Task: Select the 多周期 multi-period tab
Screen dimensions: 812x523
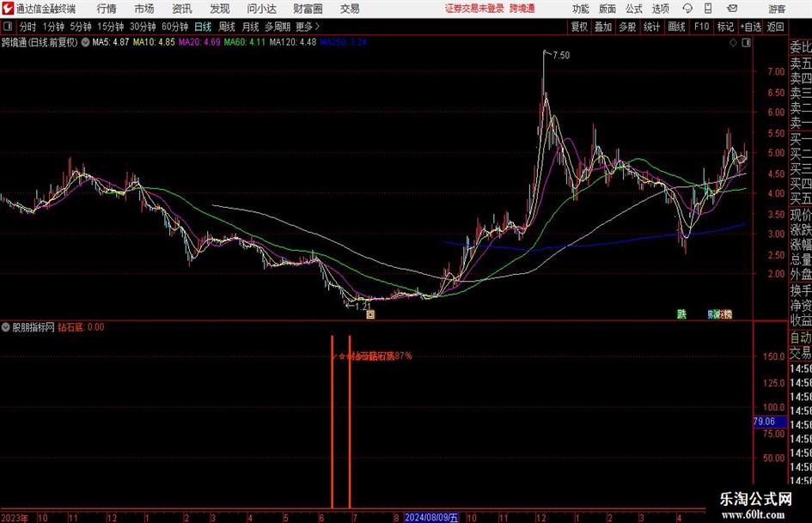Action: 278,27
